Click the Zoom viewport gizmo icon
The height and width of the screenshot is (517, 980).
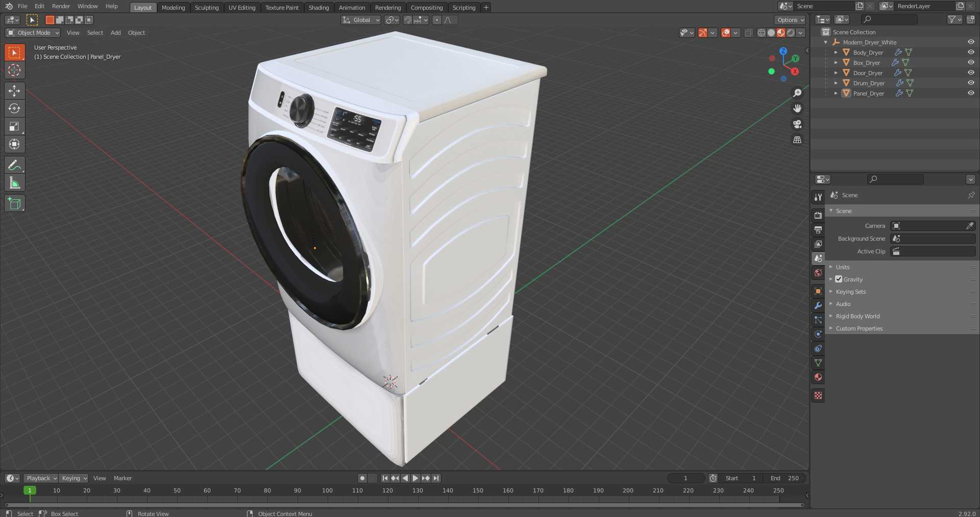(x=797, y=93)
